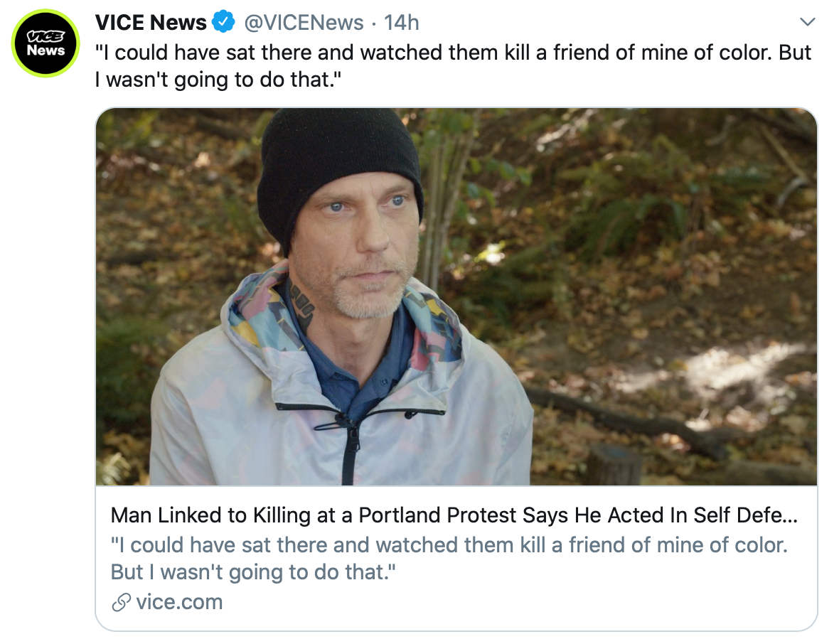Open the tweet options caret in the top corner
The width and height of the screenshot is (839, 644).
tap(807, 21)
